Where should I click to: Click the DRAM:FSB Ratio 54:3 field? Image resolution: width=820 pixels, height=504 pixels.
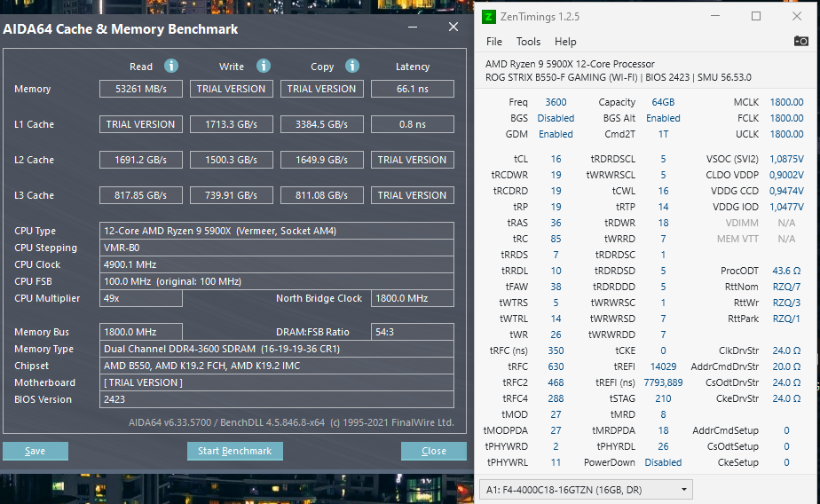(x=412, y=332)
